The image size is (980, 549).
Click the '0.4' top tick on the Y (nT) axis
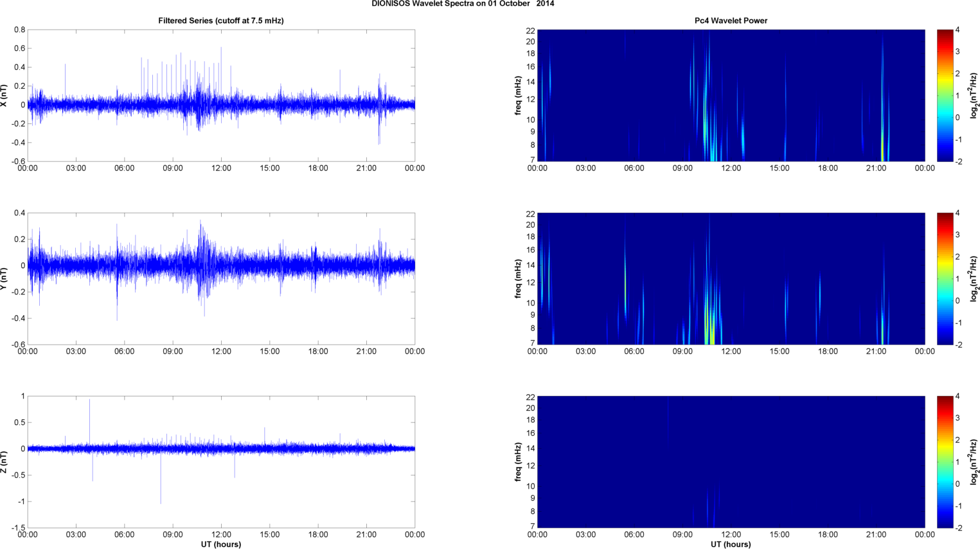(19, 213)
